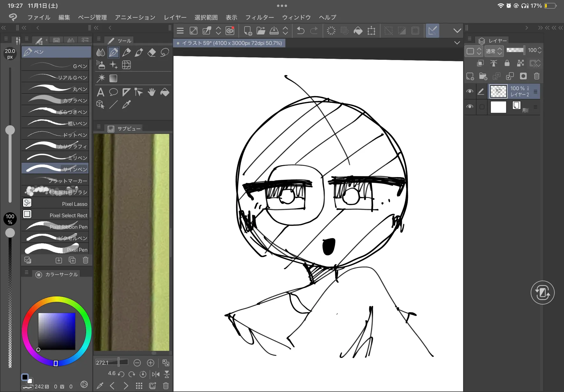This screenshot has width=564, height=392.
Task: Select the Hand move tool
Action: [x=151, y=92]
